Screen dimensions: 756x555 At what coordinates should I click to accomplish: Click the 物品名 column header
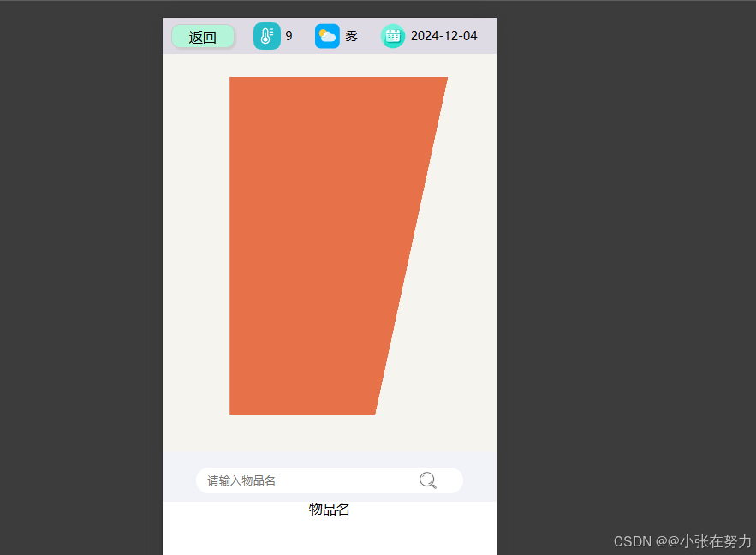click(330, 510)
